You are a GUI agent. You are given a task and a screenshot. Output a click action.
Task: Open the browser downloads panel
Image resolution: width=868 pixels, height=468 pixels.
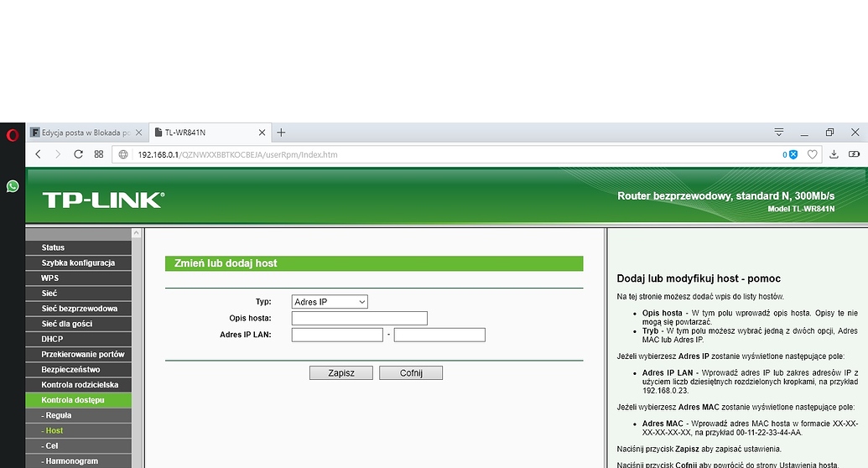(834, 154)
